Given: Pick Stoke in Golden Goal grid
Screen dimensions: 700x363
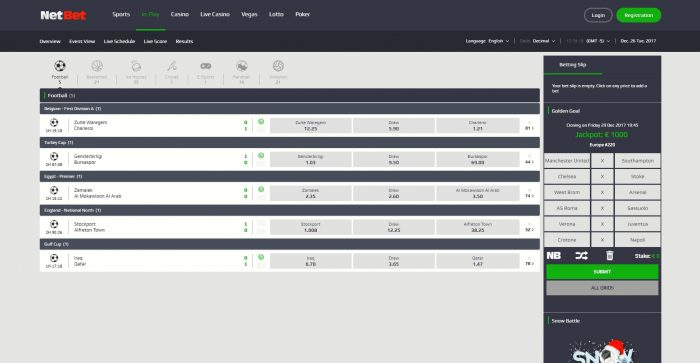Looking at the screenshot, I should [x=638, y=176].
